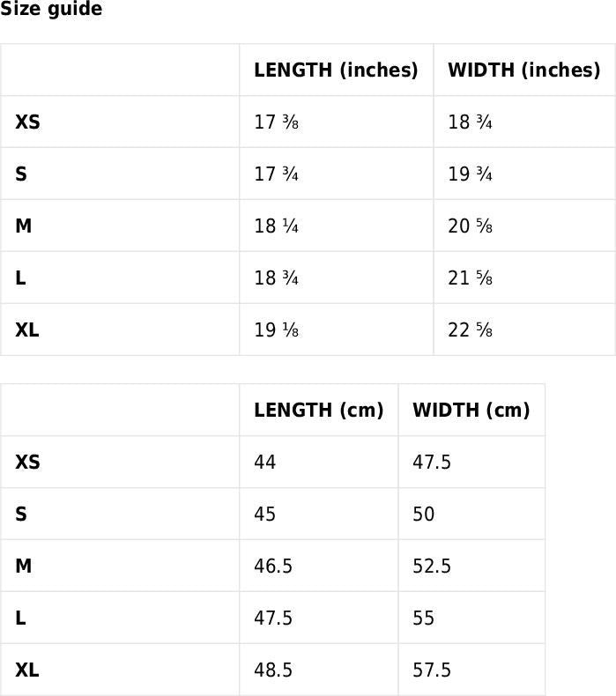Click the 18 ¼ length for M
The image size is (616, 696).
(x=276, y=226)
